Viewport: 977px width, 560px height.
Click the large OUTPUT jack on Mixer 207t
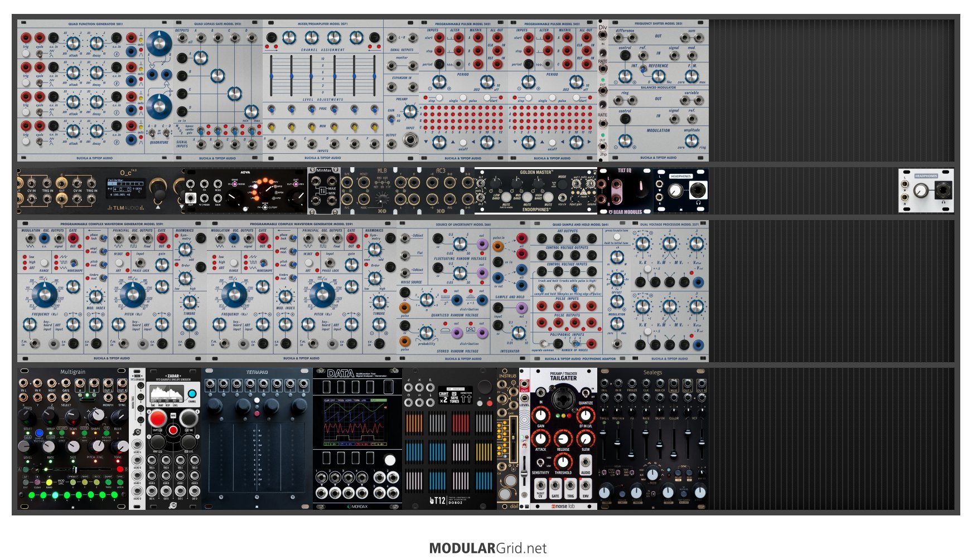pos(410,140)
